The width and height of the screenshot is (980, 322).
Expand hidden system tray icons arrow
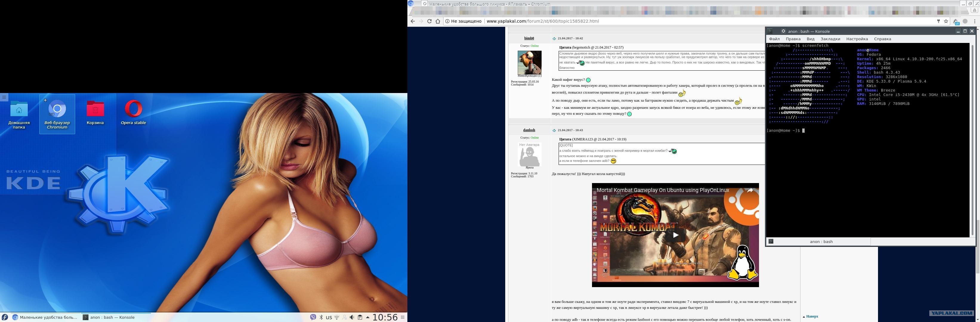367,317
